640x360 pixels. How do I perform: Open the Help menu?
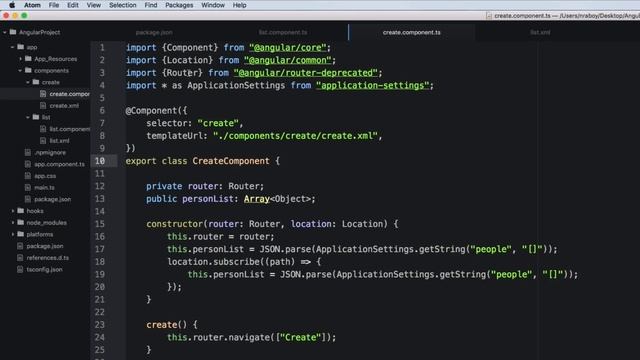click(x=239, y=5)
